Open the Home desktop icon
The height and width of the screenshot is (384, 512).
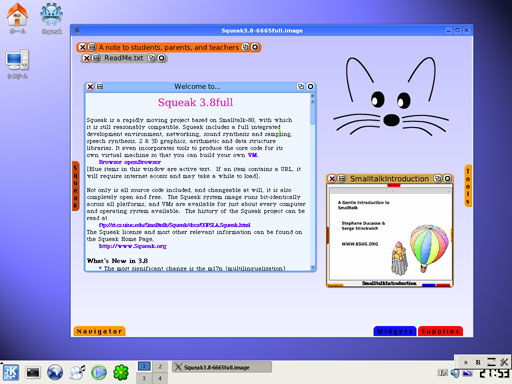click(x=17, y=18)
